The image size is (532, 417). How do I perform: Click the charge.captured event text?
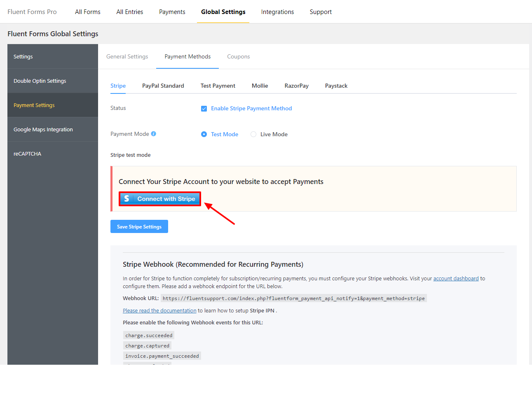point(148,346)
